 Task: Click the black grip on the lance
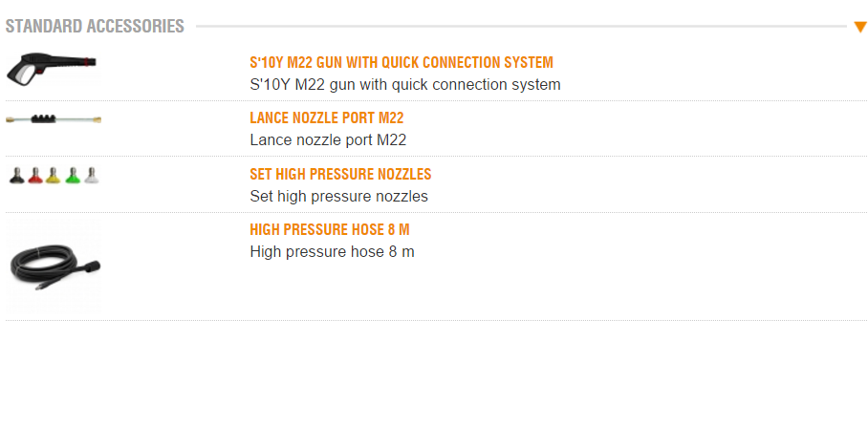pyautogui.click(x=45, y=120)
